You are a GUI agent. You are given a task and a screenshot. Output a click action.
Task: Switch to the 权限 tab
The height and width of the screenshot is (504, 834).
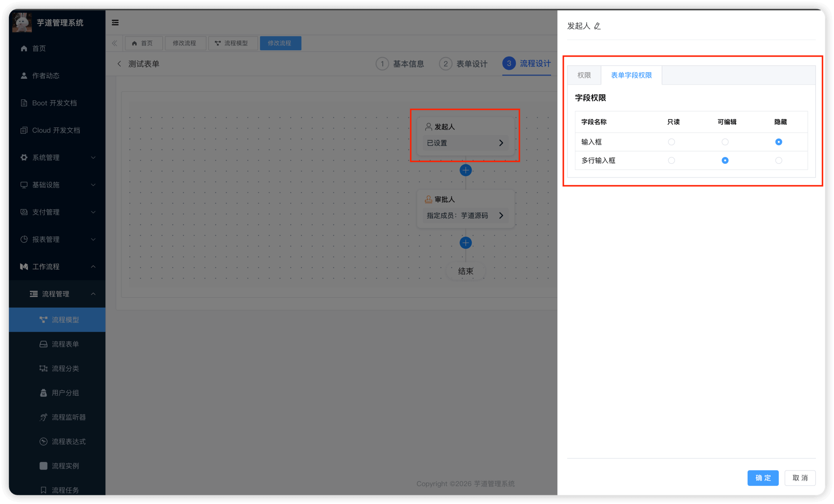click(x=584, y=75)
